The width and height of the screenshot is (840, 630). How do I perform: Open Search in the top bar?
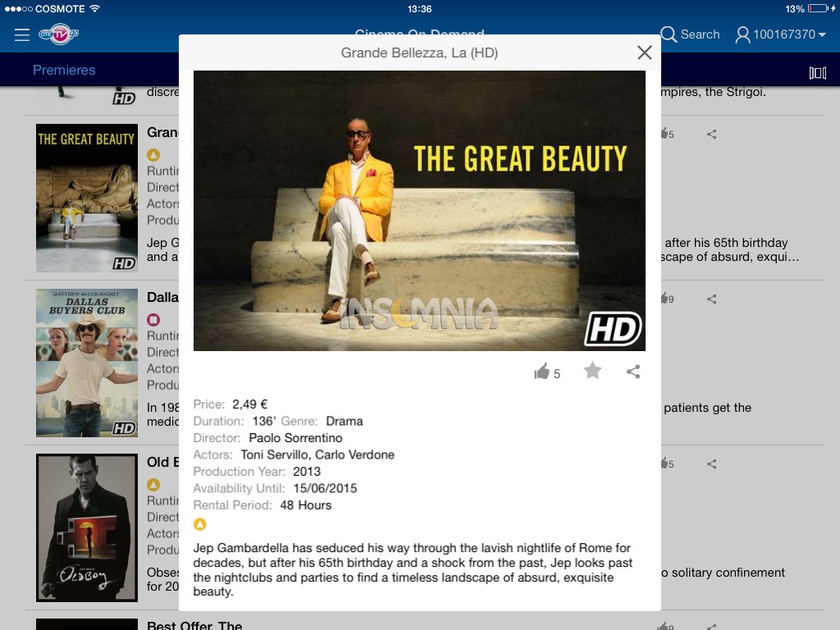690,34
